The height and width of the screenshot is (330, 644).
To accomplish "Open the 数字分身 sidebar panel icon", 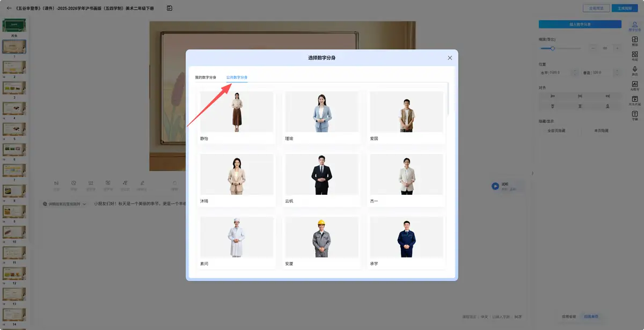I will point(635,26).
